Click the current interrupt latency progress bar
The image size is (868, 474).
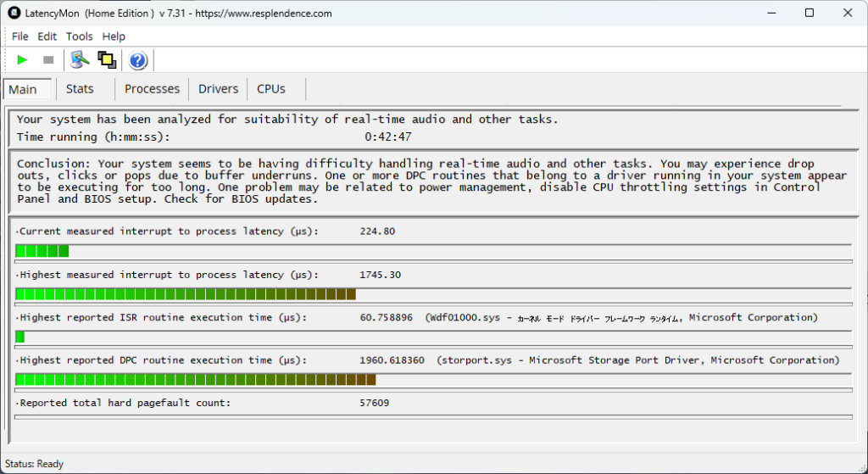432,250
